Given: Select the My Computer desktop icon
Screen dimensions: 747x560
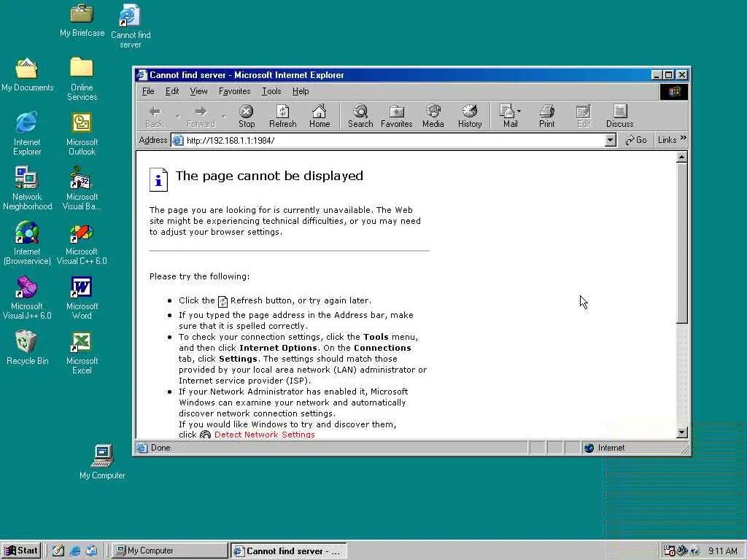Looking at the screenshot, I should tap(102, 462).
